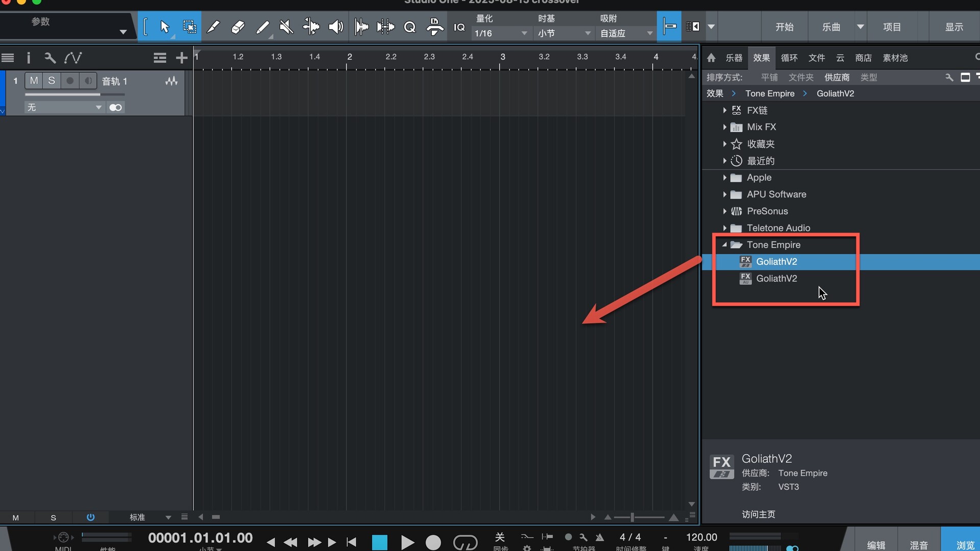The image size is (980, 551).
Task: Open the 时基 小节 dropdown
Action: [563, 33]
